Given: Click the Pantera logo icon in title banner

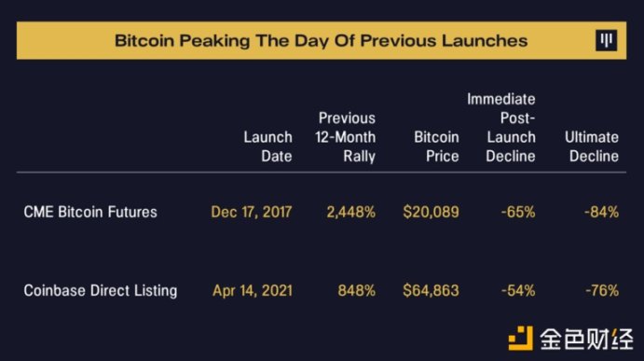Looking at the screenshot, I should [x=606, y=40].
